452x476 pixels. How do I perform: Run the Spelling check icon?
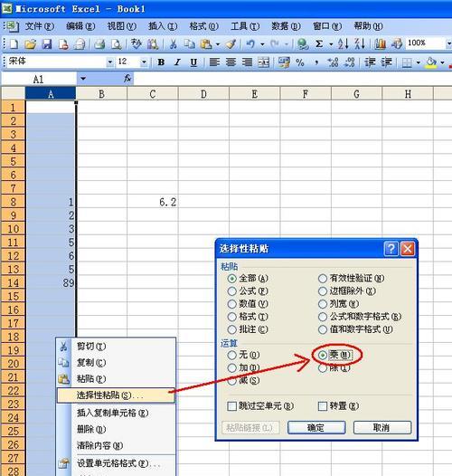[x=137, y=44]
